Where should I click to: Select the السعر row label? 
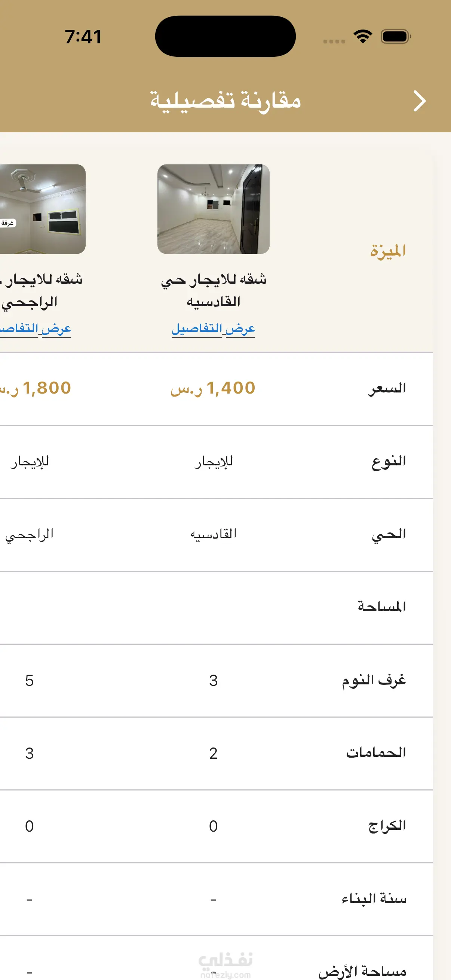tap(387, 388)
